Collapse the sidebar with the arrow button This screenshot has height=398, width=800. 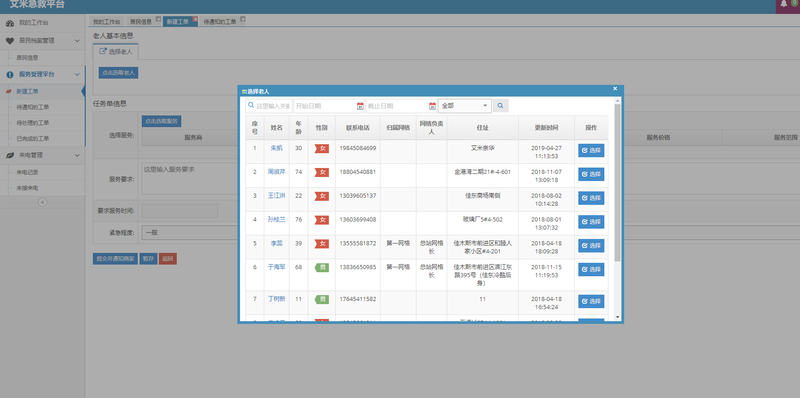pyautogui.click(x=42, y=202)
